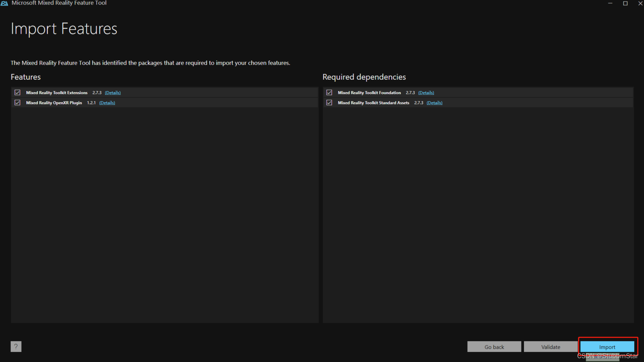Click the Import button
The height and width of the screenshot is (362, 644).
tap(607, 347)
